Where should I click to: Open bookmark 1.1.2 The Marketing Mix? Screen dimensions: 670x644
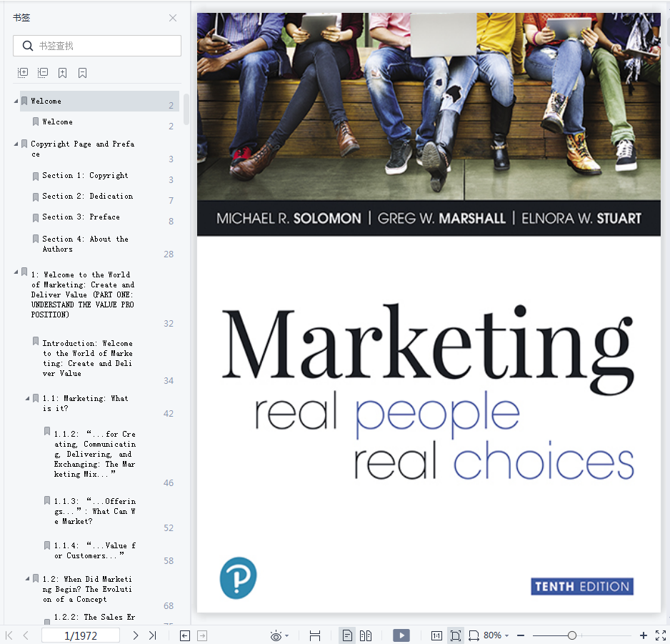[95, 454]
